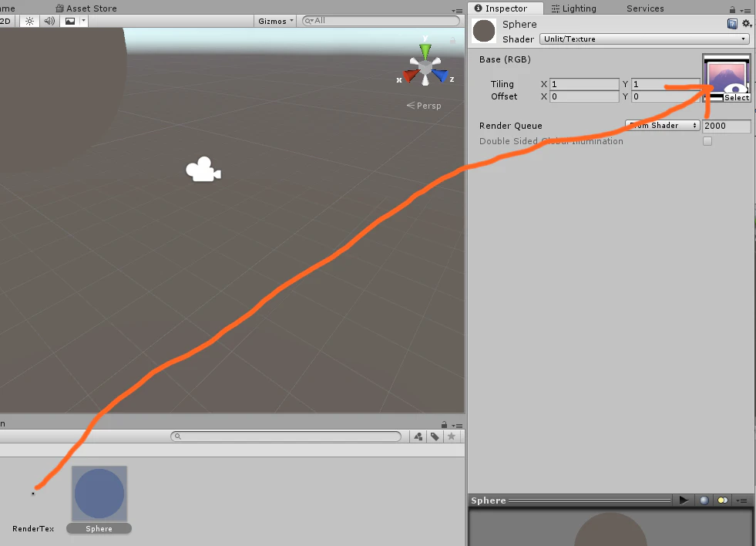
Task: Toggle scene audio with the speaker icon
Action: pos(49,22)
